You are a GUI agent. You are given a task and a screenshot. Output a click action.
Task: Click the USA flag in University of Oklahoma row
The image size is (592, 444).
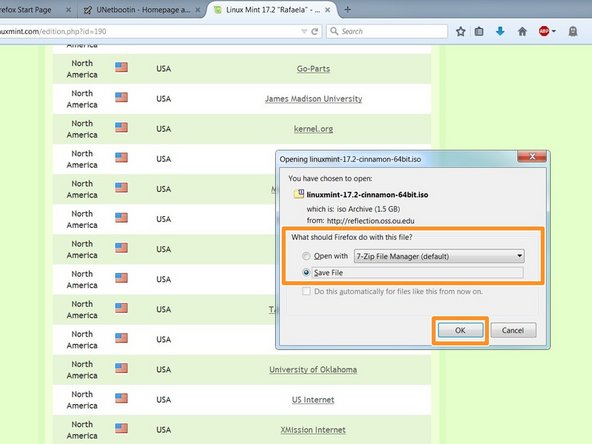[121, 368]
